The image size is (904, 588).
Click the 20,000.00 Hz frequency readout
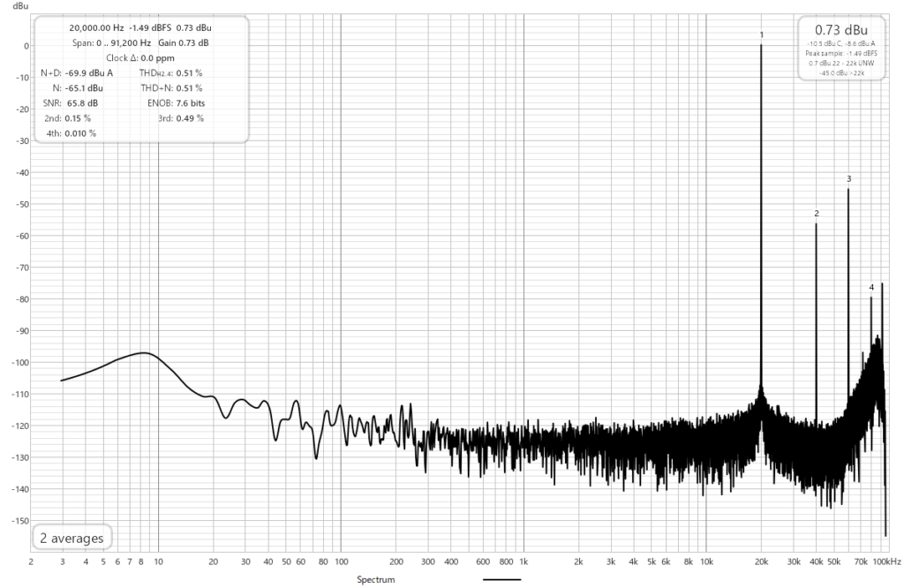[96, 27]
